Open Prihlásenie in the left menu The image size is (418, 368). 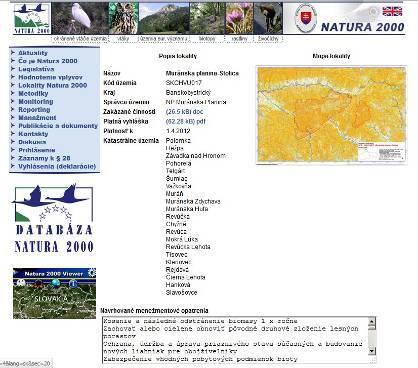(x=37, y=150)
